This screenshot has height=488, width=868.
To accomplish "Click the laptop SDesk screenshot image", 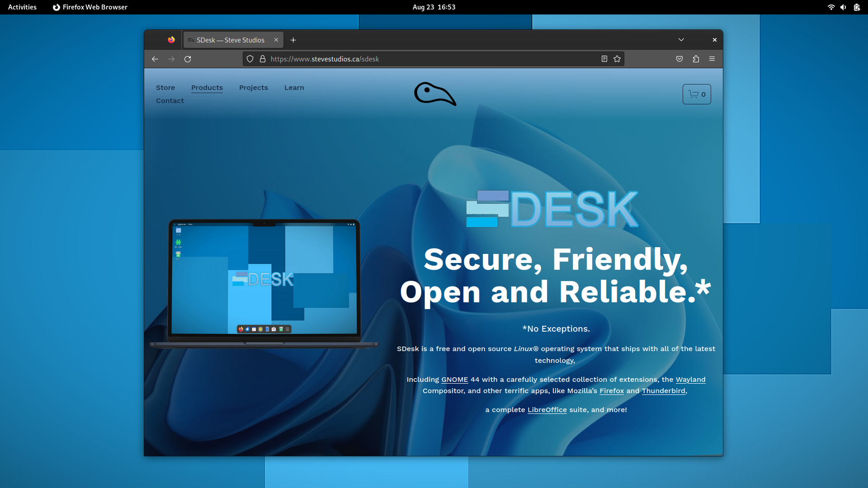I will [264, 283].
